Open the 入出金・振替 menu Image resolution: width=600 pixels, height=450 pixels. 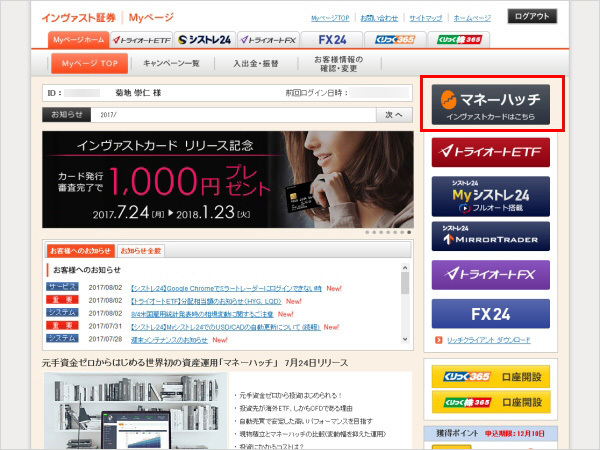click(x=256, y=64)
